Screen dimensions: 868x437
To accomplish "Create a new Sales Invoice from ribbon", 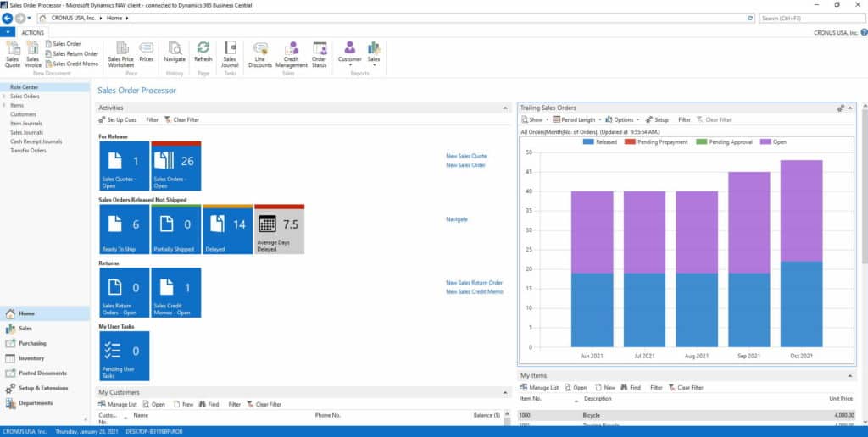I will pyautogui.click(x=33, y=54).
